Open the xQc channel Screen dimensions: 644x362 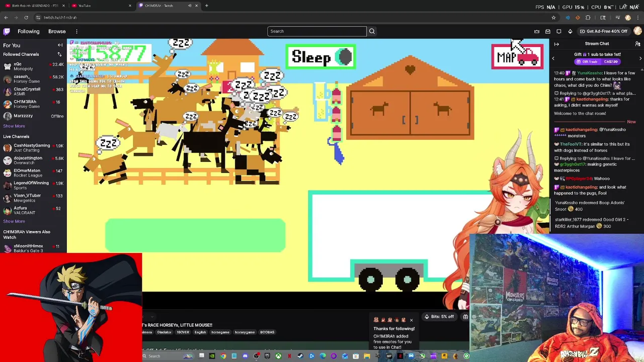(33, 66)
